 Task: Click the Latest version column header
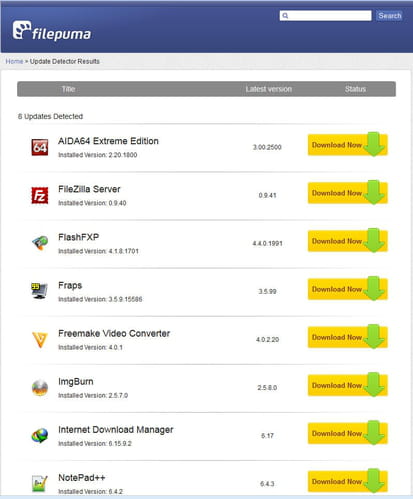(x=269, y=89)
